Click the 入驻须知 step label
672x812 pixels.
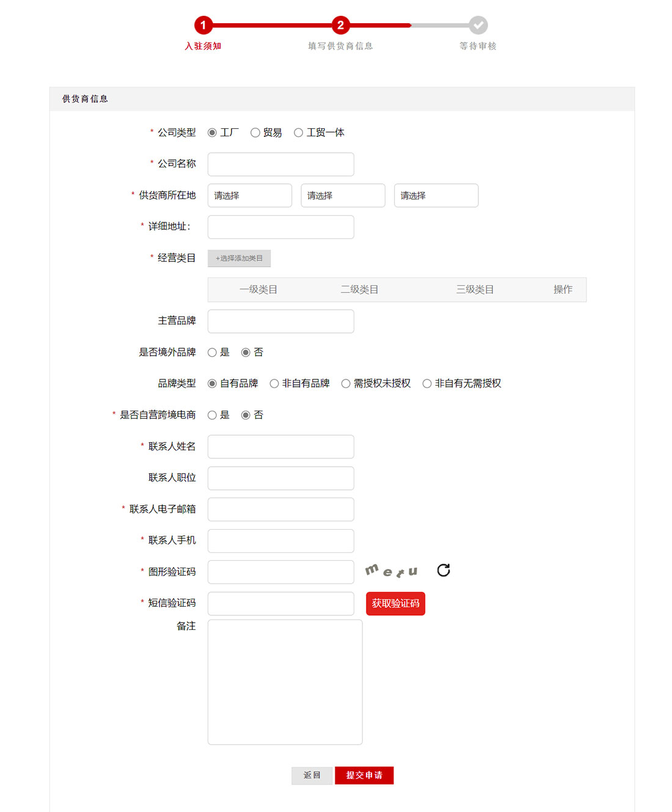[203, 46]
